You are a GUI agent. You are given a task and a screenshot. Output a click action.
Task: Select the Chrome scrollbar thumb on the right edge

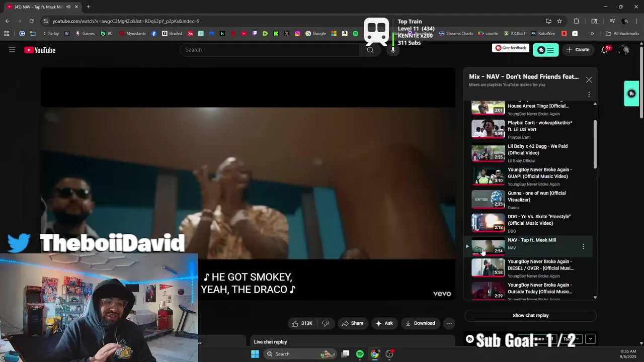[x=641, y=83]
